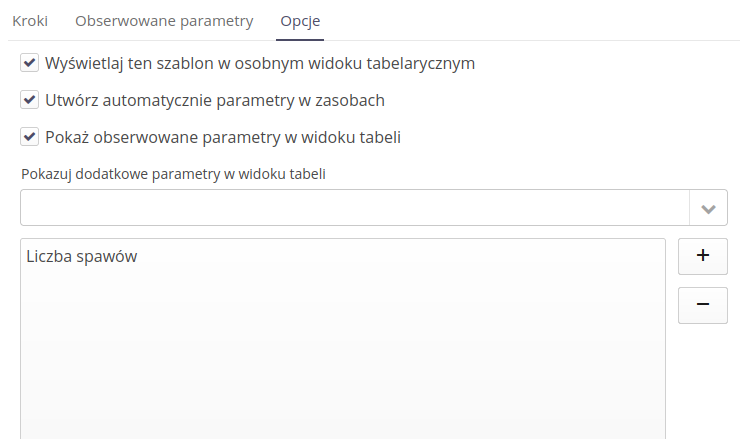Toggle the separate tabular view checkbox

tap(29, 63)
